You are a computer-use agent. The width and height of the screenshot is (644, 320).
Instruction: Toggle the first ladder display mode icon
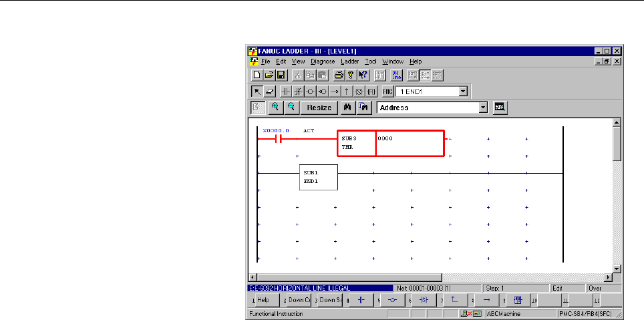[x=413, y=75]
